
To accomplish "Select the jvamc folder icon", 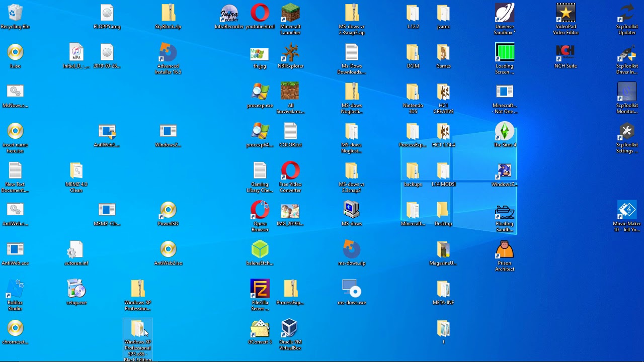I will point(443,13).
